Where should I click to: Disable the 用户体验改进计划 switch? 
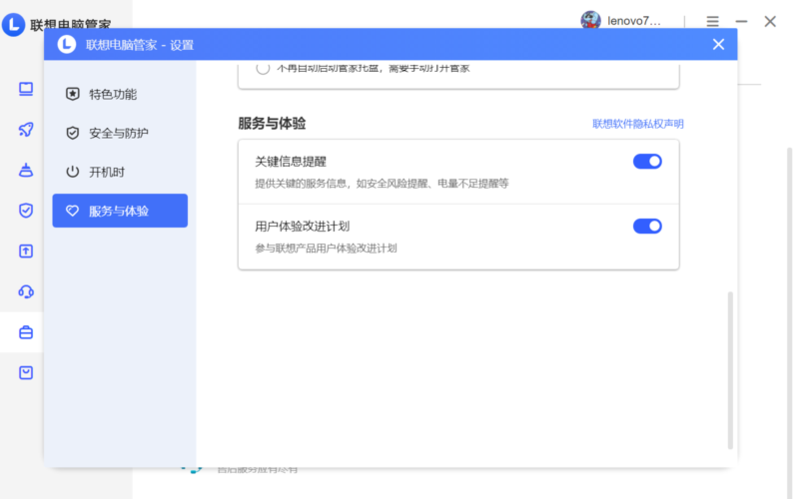pos(647,226)
